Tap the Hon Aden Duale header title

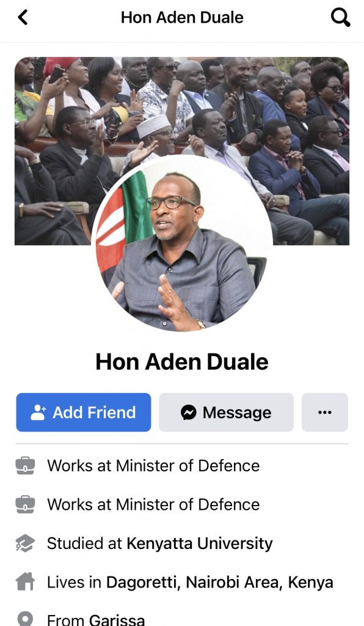coord(182,17)
